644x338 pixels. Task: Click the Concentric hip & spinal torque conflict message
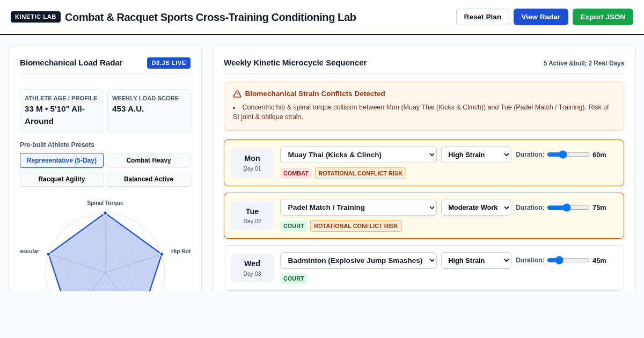(x=425, y=112)
